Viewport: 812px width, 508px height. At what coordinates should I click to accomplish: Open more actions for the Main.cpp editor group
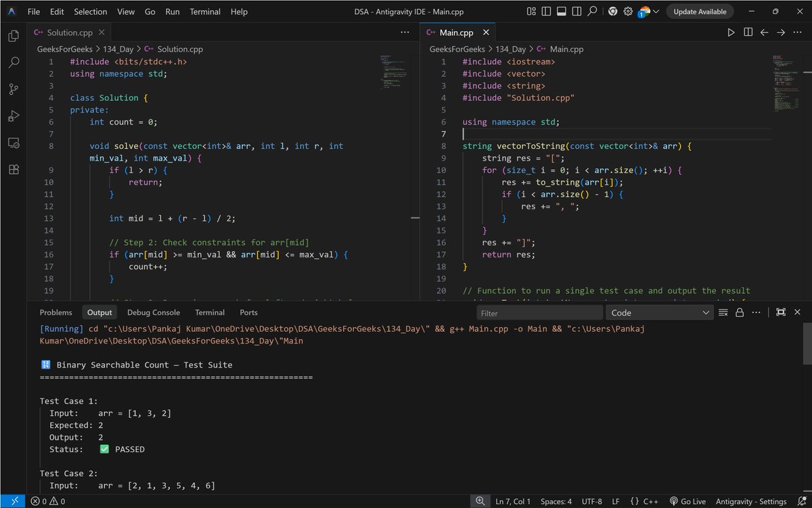tap(797, 32)
